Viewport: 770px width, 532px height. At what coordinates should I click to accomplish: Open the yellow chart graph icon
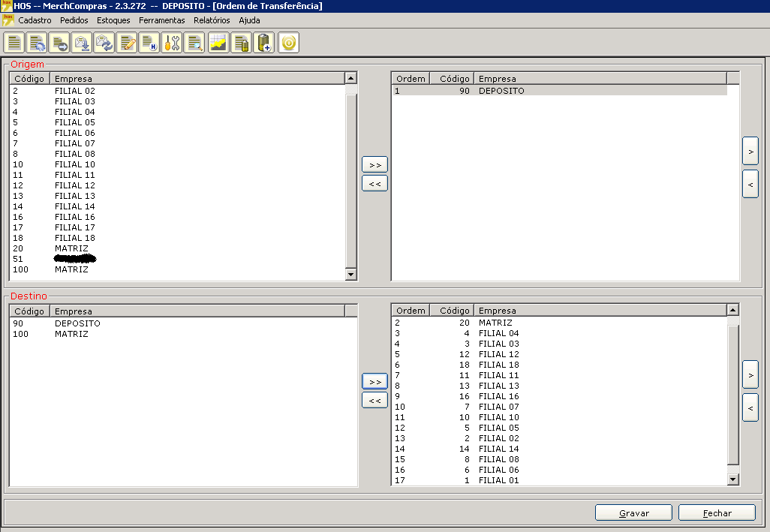[x=218, y=43]
